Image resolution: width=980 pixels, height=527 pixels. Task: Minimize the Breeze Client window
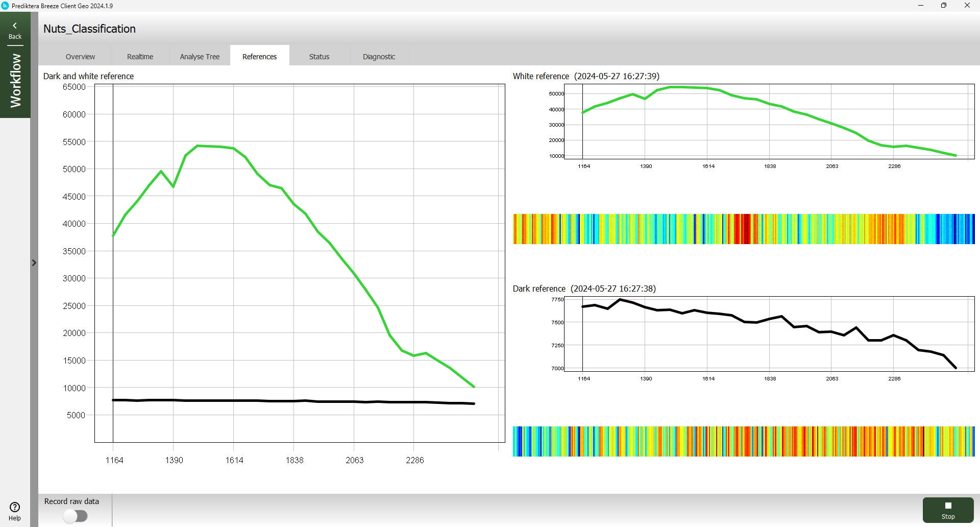click(921, 6)
